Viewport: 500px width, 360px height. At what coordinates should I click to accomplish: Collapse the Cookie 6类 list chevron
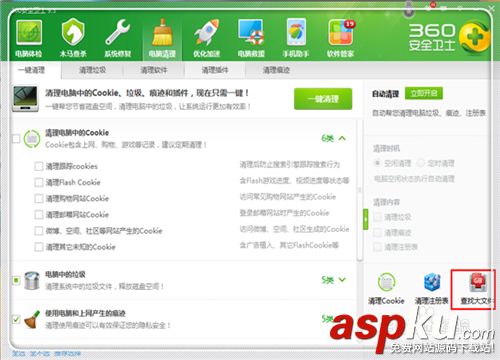coord(342,138)
